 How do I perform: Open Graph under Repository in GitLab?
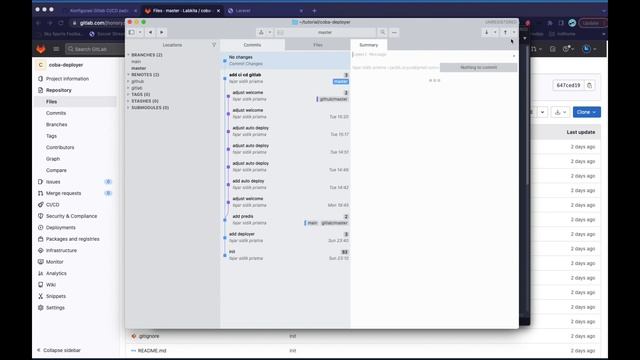[x=53, y=159]
